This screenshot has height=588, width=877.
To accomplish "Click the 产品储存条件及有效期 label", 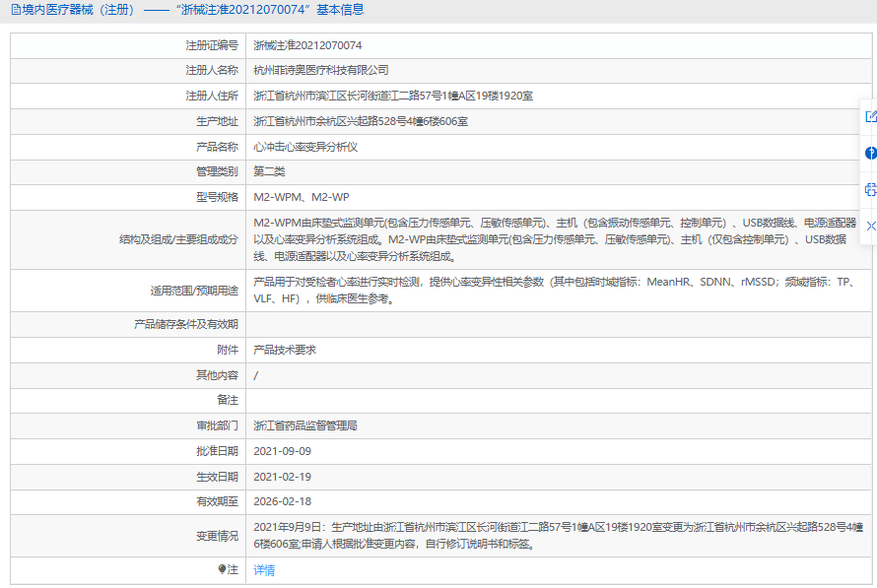I will [x=185, y=324].
